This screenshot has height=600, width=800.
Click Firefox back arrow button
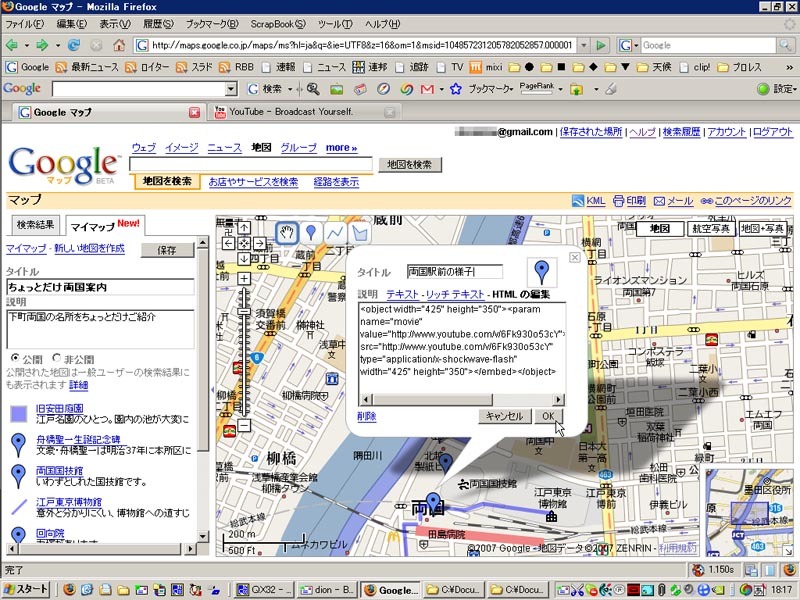11,45
